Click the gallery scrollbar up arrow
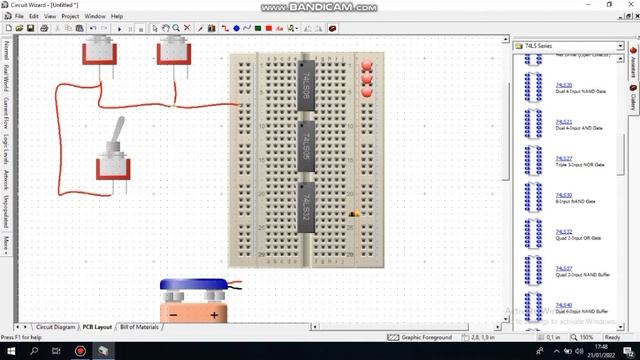 (x=620, y=59)
